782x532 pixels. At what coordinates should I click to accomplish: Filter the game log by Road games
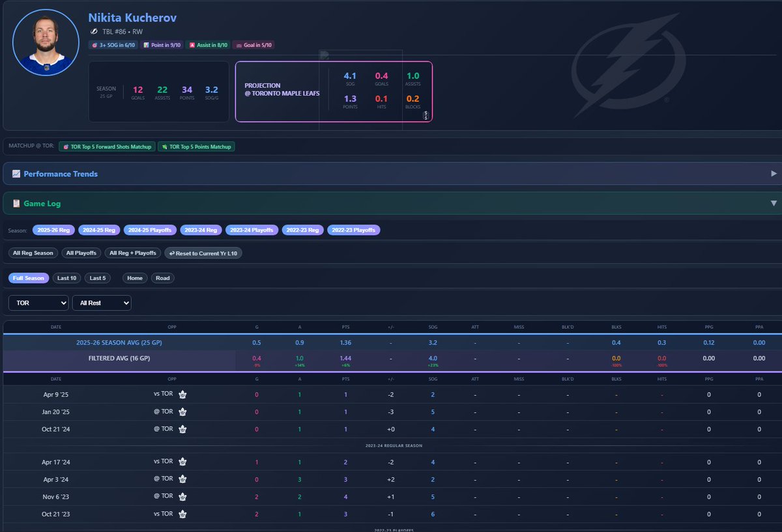pyautogui.click(x=163, y=278)
